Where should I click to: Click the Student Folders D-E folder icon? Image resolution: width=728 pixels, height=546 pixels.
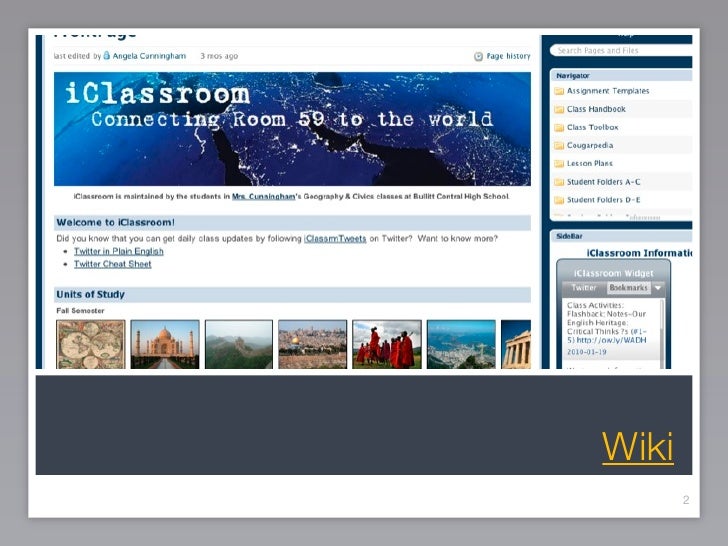point(559,200)
